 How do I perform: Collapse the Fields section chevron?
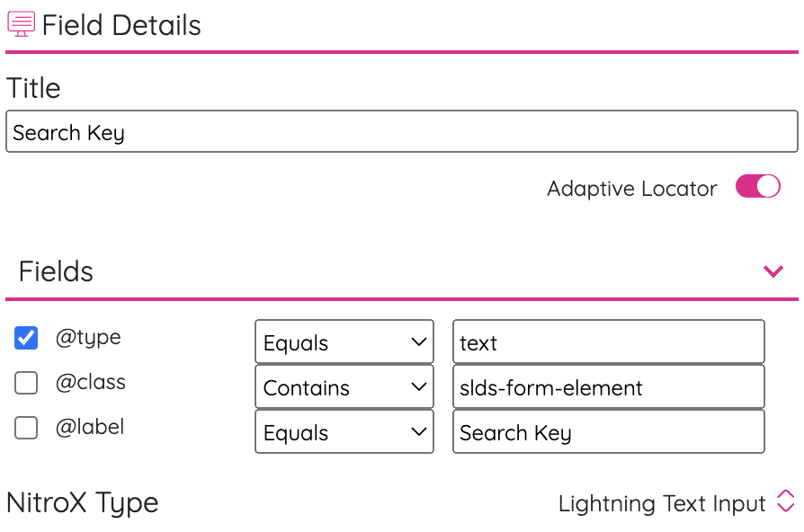(x=773, y=270)
